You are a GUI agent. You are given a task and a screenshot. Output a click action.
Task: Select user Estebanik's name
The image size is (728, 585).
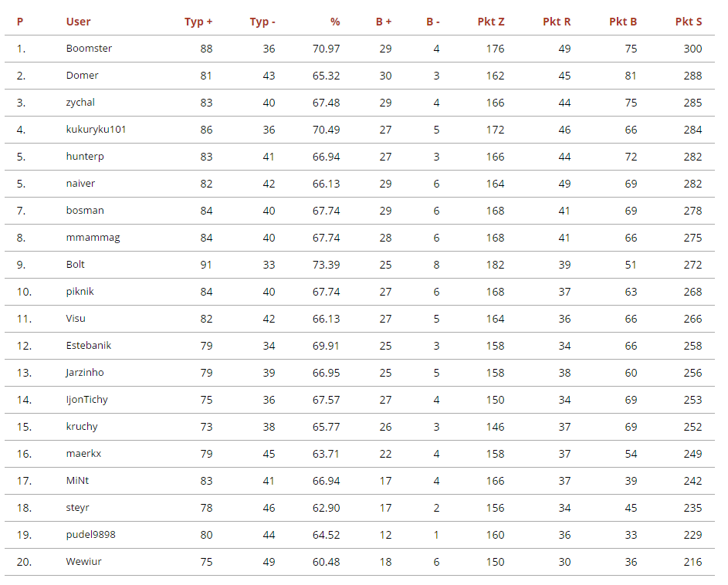89,346
